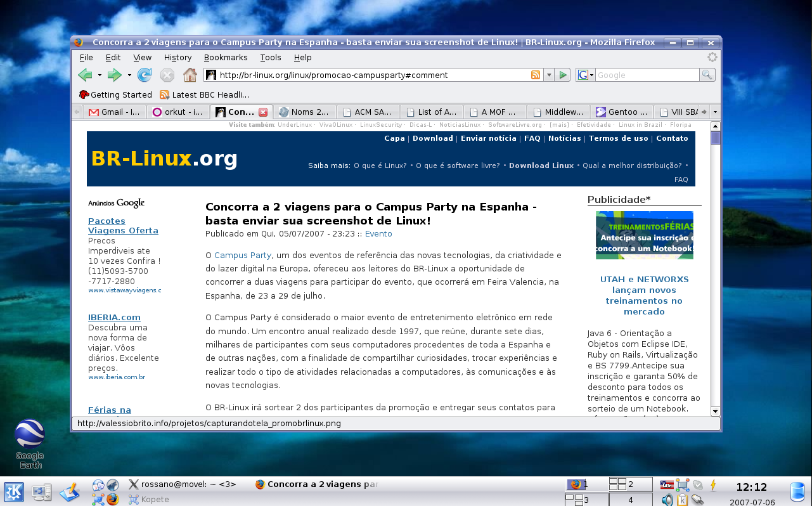This screenshot has width=812, height=506.
Task: Launch Firefox from the panel quick launcher
Action: coord(113,499)
